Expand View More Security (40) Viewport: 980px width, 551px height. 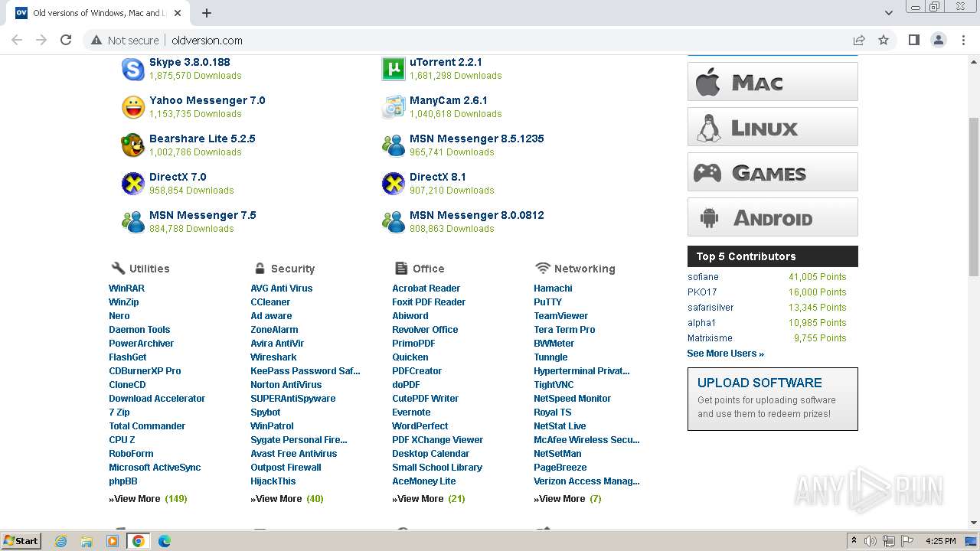click(x=287, y=499)
